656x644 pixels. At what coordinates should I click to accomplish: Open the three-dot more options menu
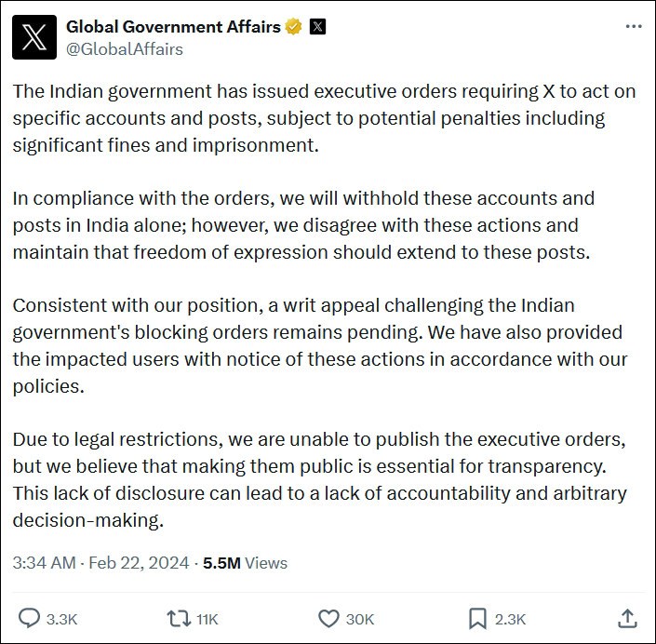(633, 27)
